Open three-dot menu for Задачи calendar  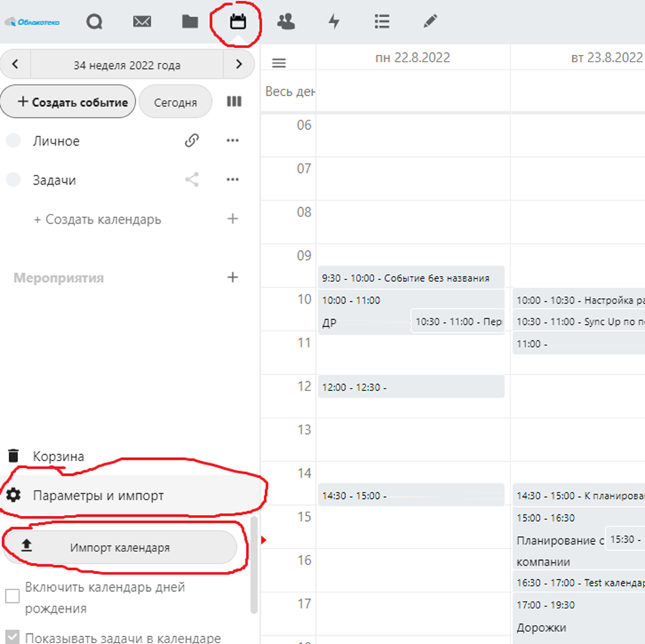click(x=232, y=179)
